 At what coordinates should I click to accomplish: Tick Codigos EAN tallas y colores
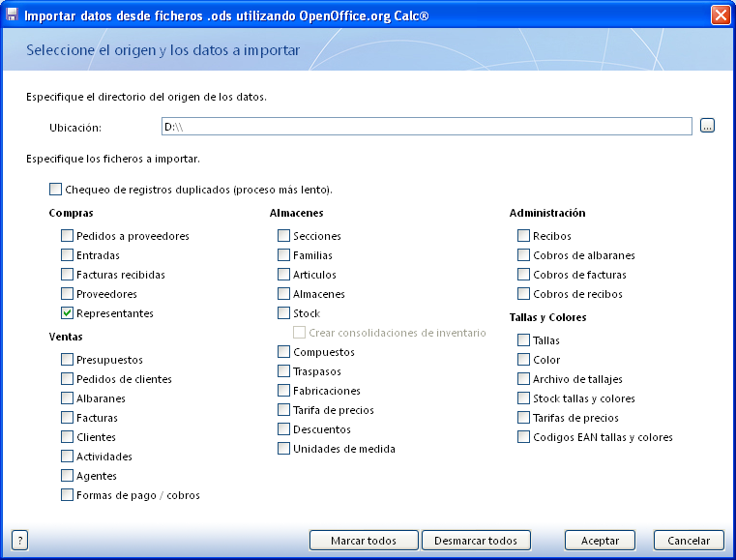tap(523, 437)
